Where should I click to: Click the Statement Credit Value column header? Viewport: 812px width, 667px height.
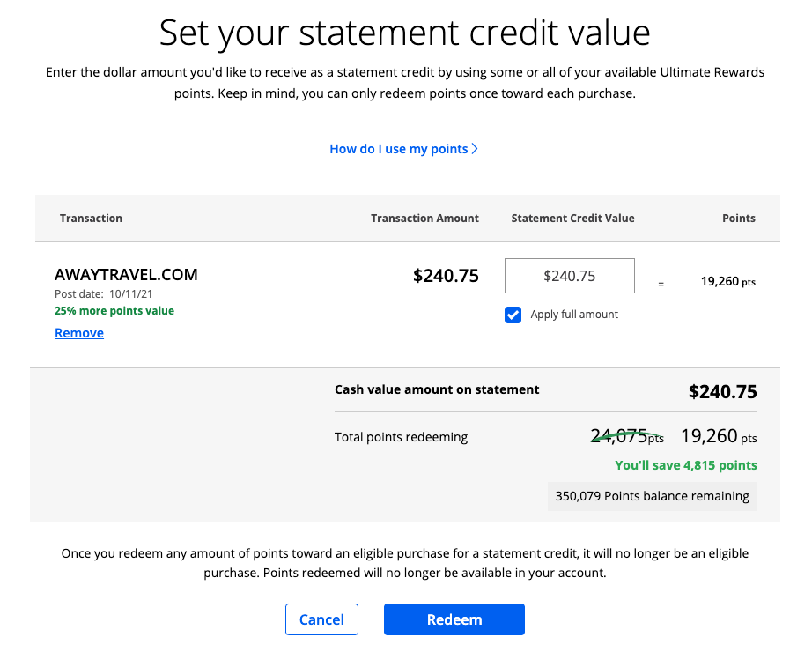pos(572,219)
